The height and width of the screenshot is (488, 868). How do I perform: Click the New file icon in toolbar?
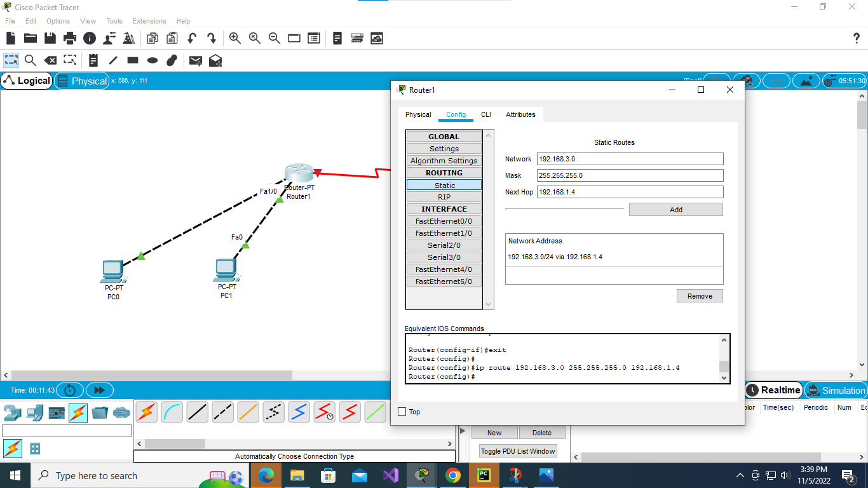tap(11, 38)
